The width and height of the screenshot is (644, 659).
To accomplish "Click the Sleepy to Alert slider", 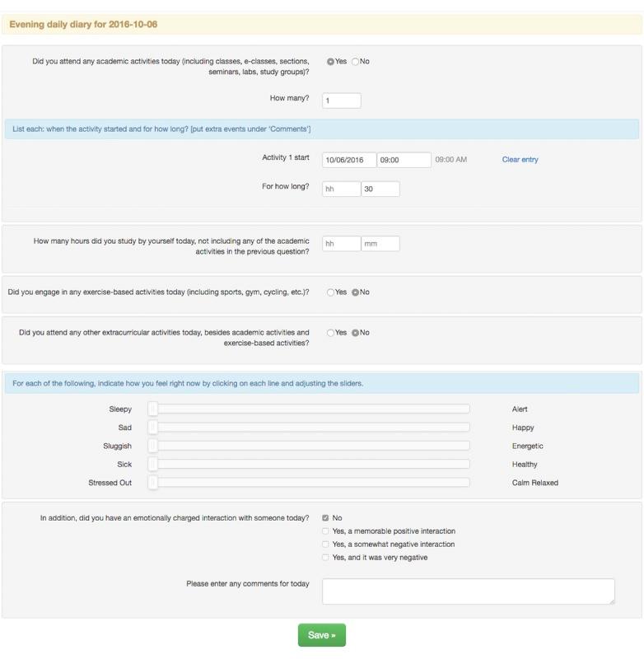I will pyautogui.click(x=309, y=409).
